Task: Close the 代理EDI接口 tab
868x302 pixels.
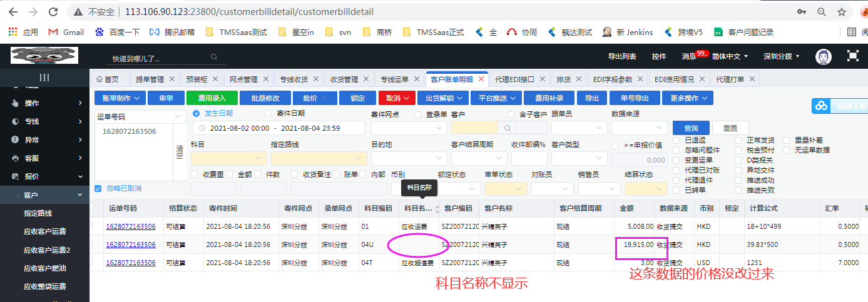Action: point(543,79)
